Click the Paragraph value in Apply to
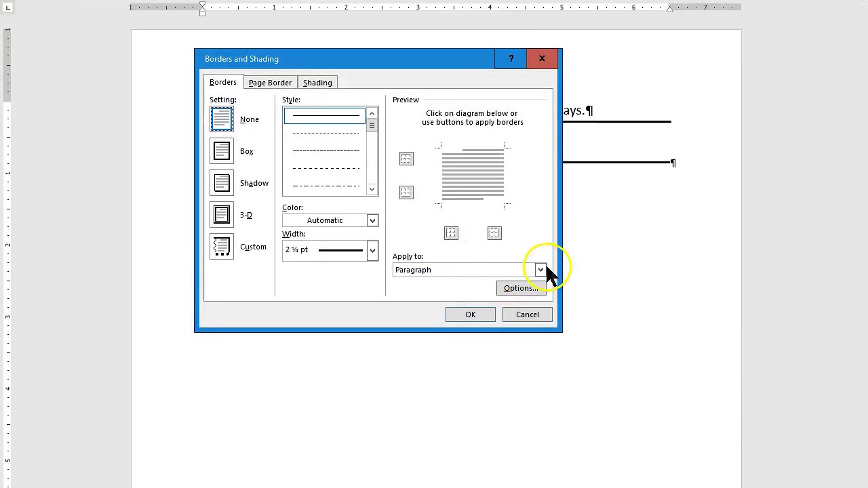Viewport: 868px width, 488px height. click(x=413, y=270)
